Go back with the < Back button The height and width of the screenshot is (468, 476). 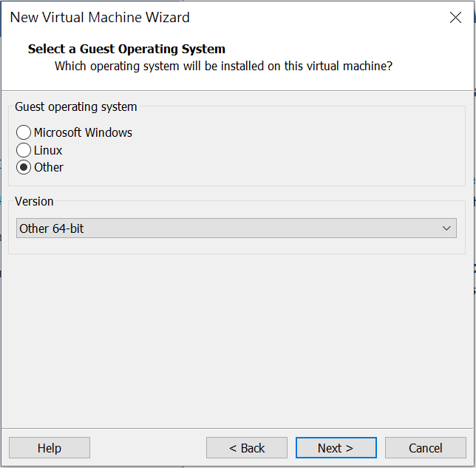pyautogui.click(x=247, y=447)
